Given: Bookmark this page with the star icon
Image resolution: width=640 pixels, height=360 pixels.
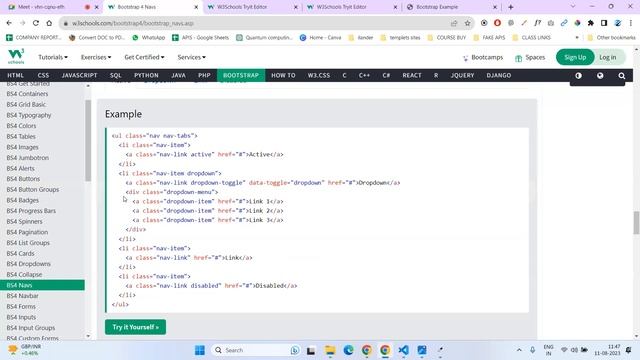Looking at the screenshot, I should 467,23.
